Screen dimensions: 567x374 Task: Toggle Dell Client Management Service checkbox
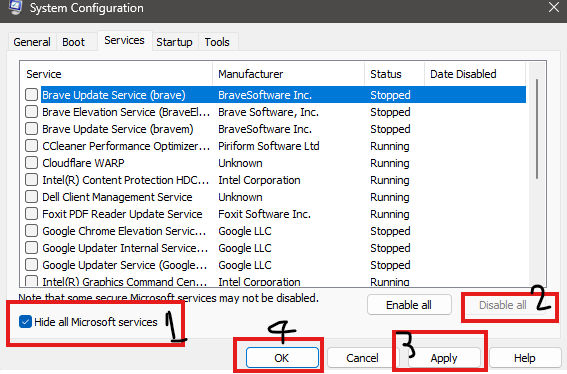31,197
